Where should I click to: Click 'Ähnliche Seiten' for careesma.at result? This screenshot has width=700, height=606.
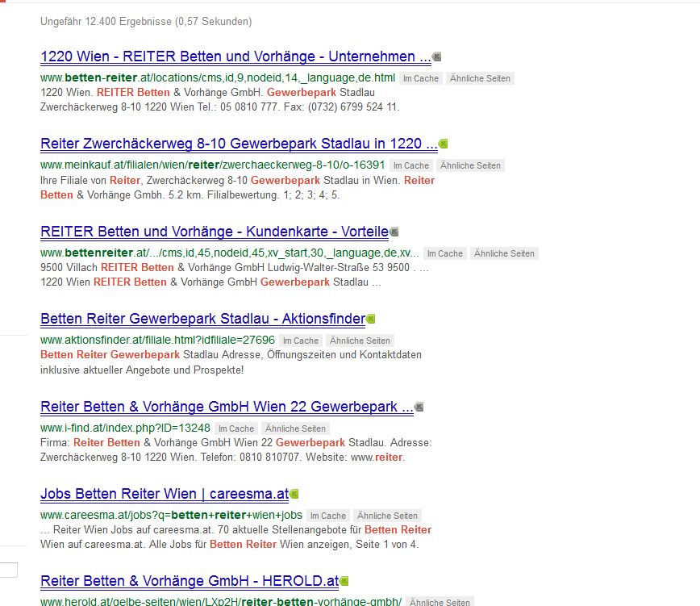tap(387, 516)
